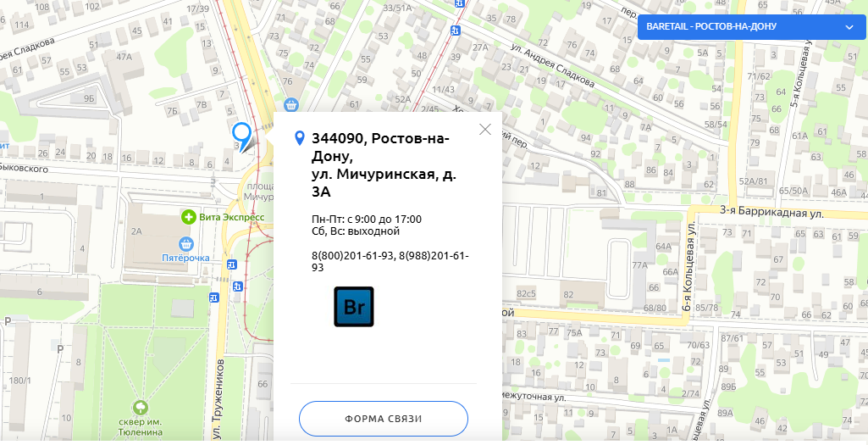Click house number 180/1 on the map

point(20,381)
